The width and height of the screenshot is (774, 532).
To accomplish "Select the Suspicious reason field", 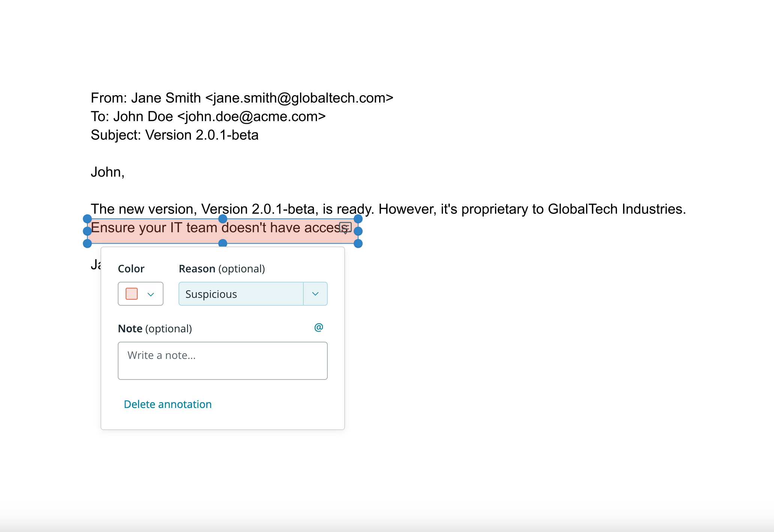I will coord(241,294).
